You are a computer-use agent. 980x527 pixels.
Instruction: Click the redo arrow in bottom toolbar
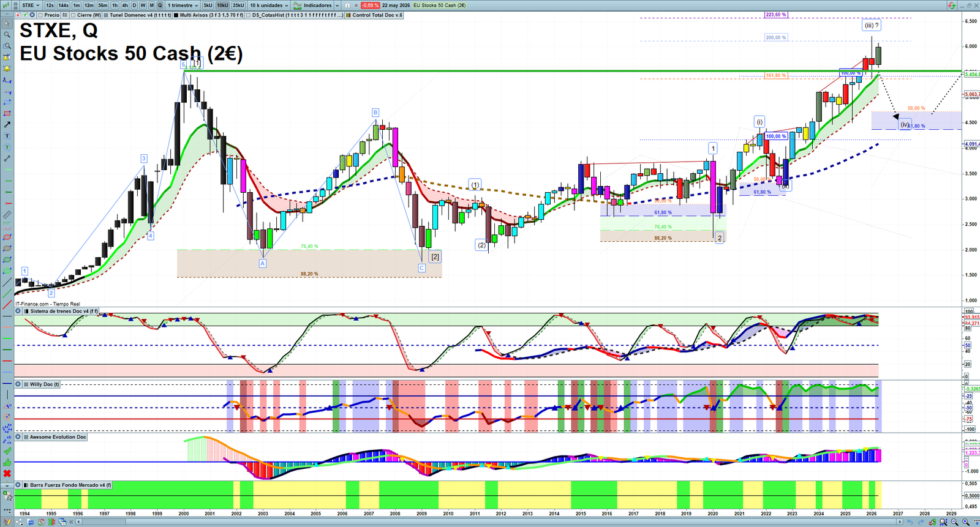click(921, 522)
